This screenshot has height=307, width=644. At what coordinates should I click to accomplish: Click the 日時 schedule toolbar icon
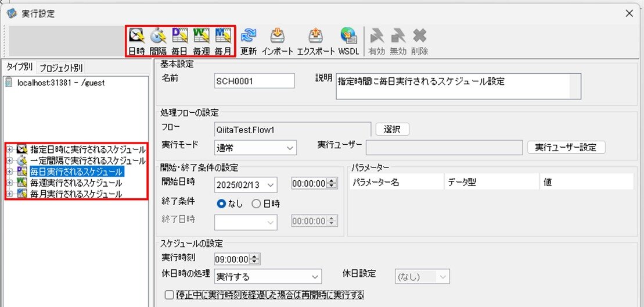136,37
